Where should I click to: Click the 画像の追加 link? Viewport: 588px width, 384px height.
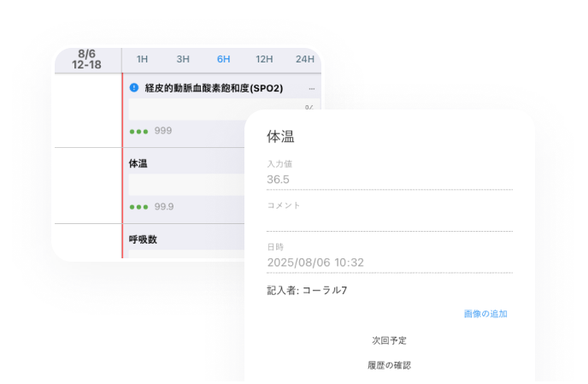pos(485,314)
